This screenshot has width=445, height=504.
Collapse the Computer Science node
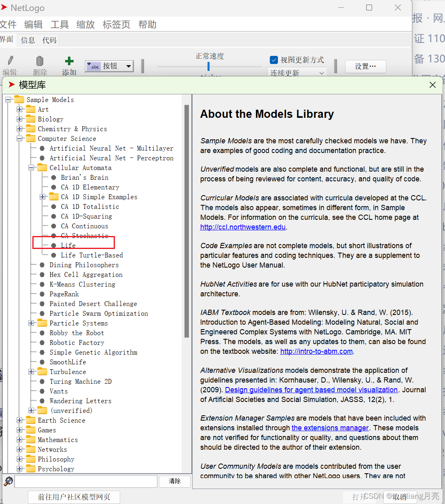[x=19, y=138]
